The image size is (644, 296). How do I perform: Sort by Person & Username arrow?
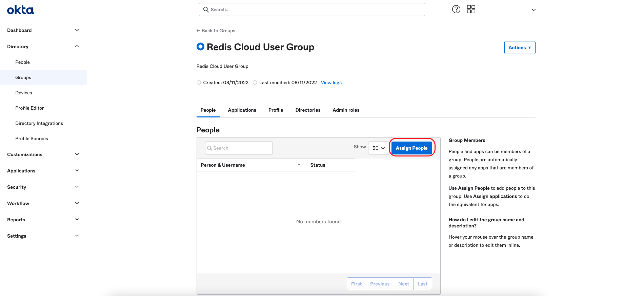coord(299,165)
